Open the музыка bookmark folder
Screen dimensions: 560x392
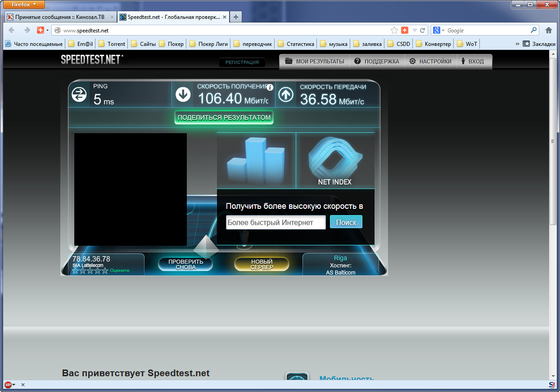point(334,44)
